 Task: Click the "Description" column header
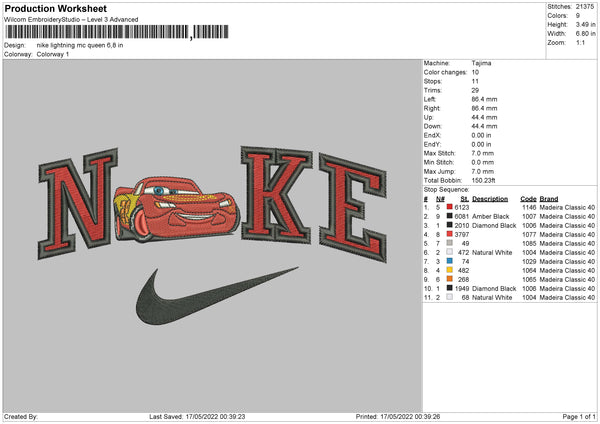click(x=490, y=199)
